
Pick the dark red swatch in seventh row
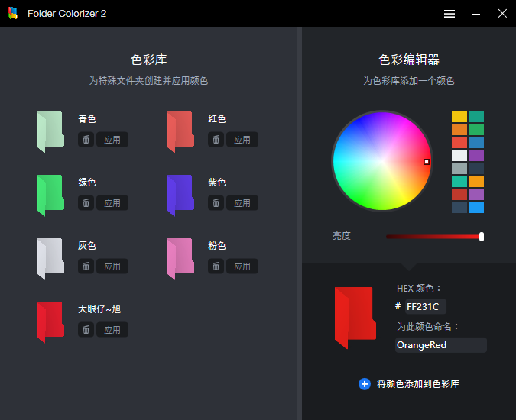pos(459,195)
